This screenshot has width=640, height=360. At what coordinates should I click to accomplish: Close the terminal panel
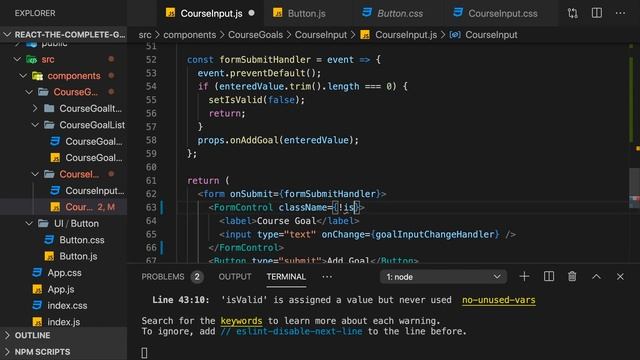click(x=620, y=277)
